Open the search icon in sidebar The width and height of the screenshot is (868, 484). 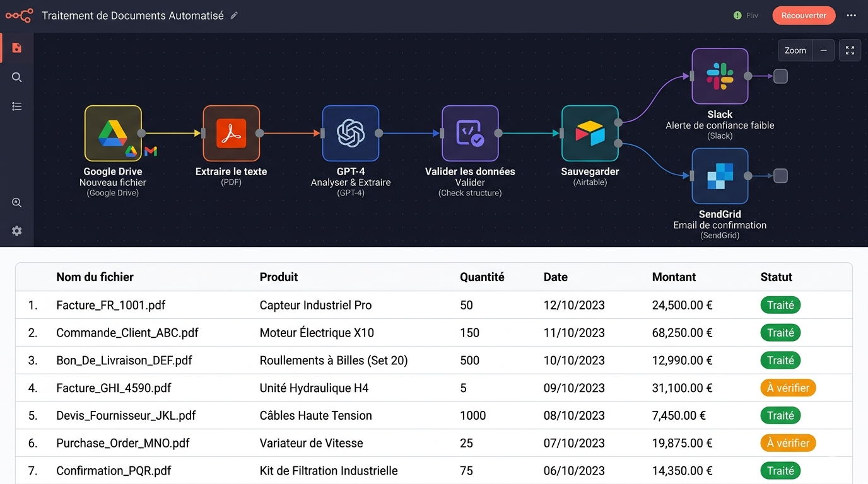(17, 77)
